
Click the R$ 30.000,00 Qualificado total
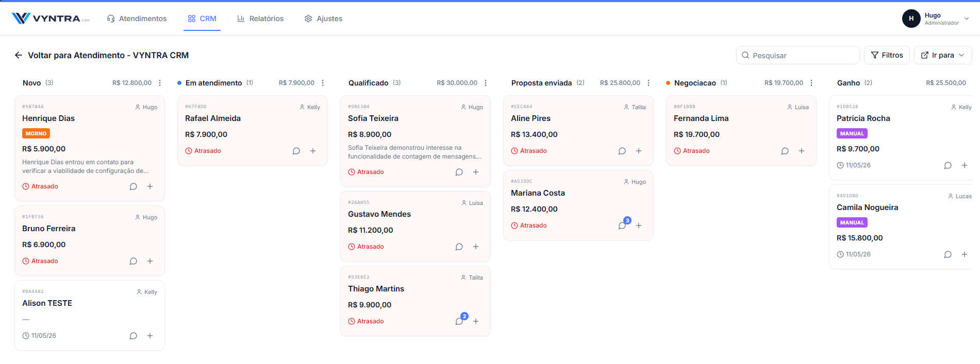click(457, 83)
